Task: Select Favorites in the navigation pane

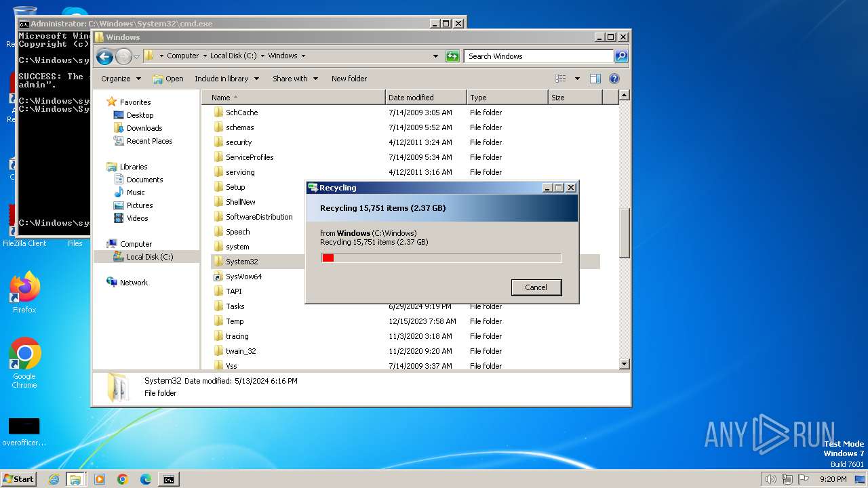Action: [135, 102]
